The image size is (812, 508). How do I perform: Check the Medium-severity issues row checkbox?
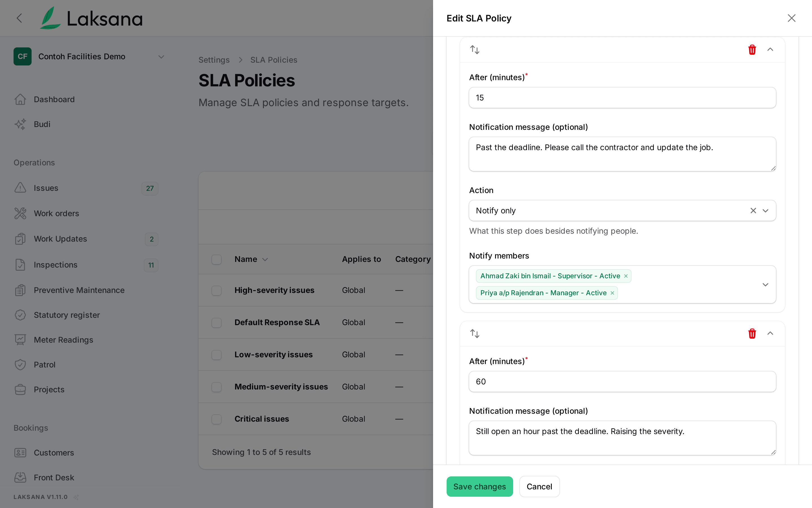(217, 387)
